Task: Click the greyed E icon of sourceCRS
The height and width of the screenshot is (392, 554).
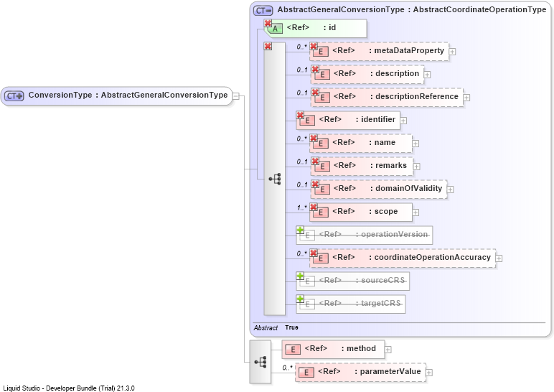Action: coord(307,281)
